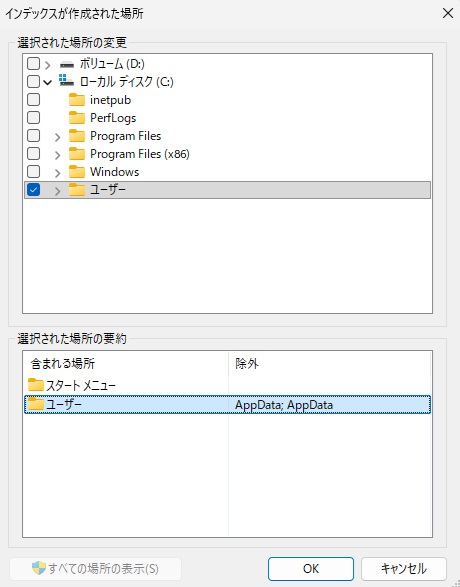Click the PerfLogs folder icon
This screenshot has height=587, width=460.
[x=77, y=118]
